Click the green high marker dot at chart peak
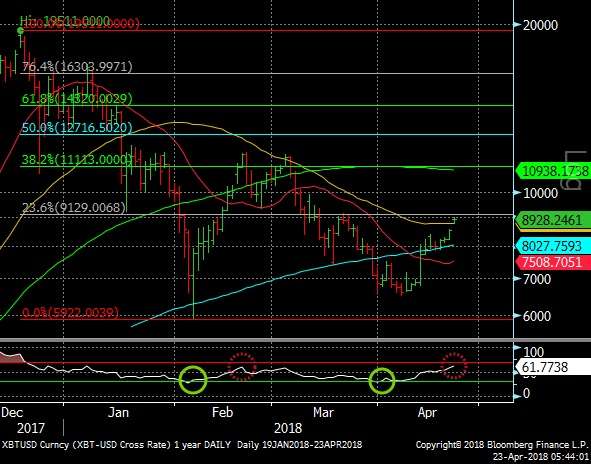This screenshot has height=464, width=591. click(x=20, y=31)
